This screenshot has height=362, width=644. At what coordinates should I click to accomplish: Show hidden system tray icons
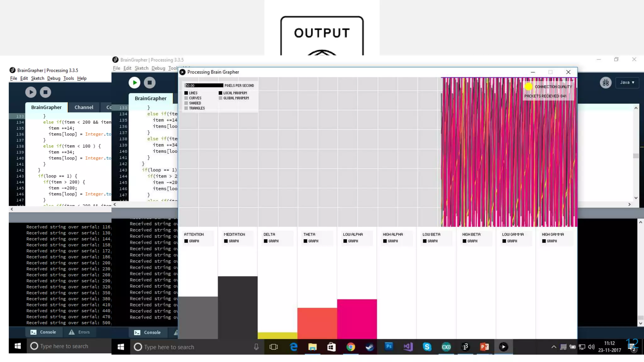(554, 347)
